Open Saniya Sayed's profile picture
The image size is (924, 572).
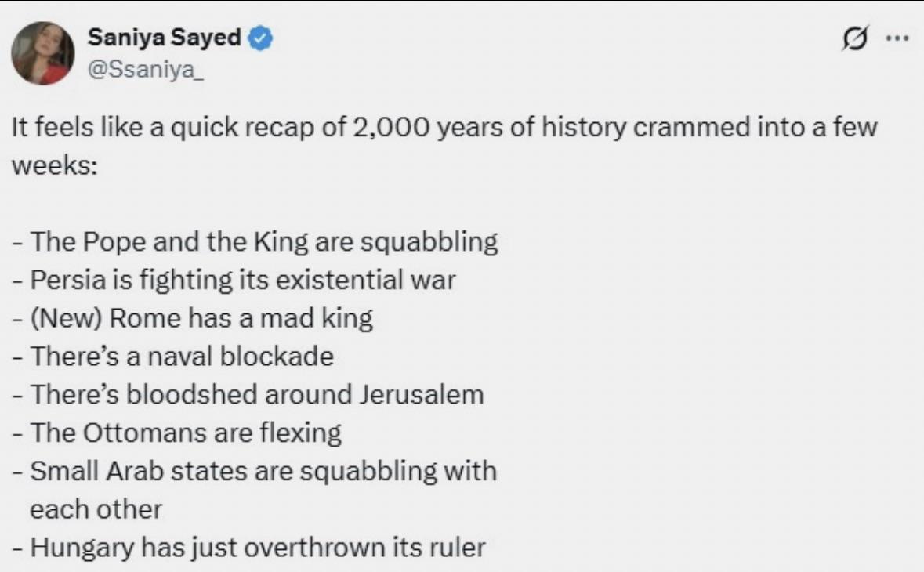click(42, 52)
